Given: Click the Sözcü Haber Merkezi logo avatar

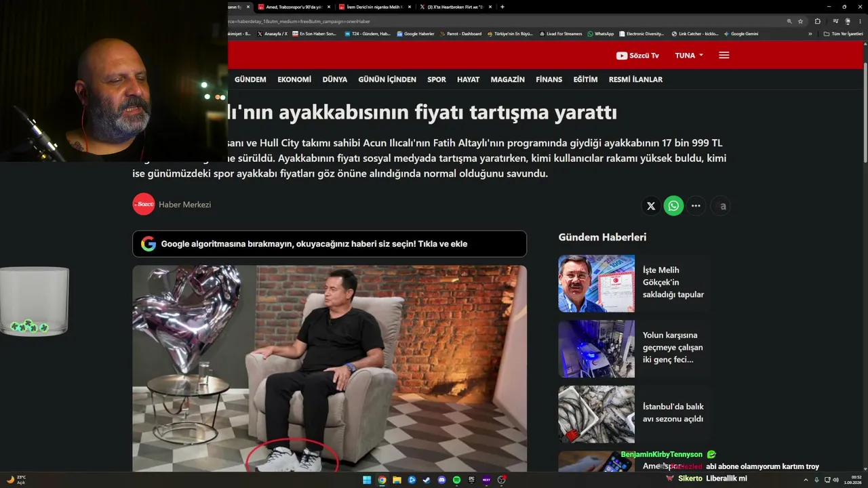Looking at the screenshot, I should (x=144, y=204).
